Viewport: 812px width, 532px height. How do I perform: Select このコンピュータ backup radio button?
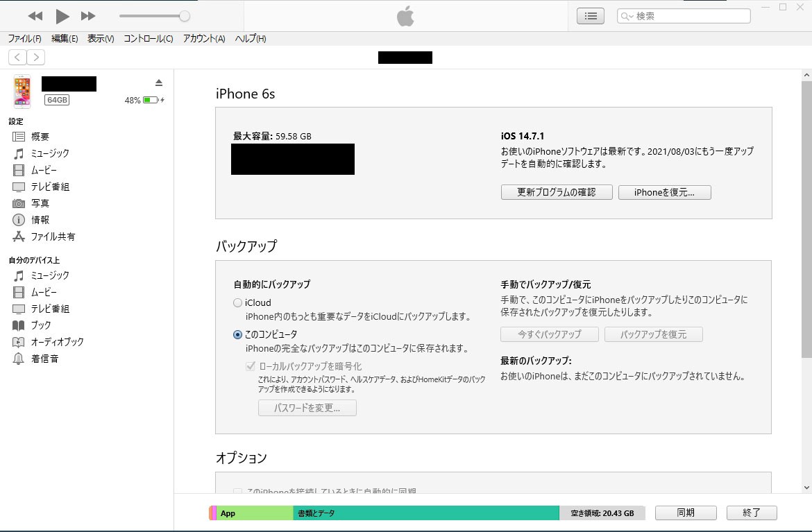pos(237,335)
